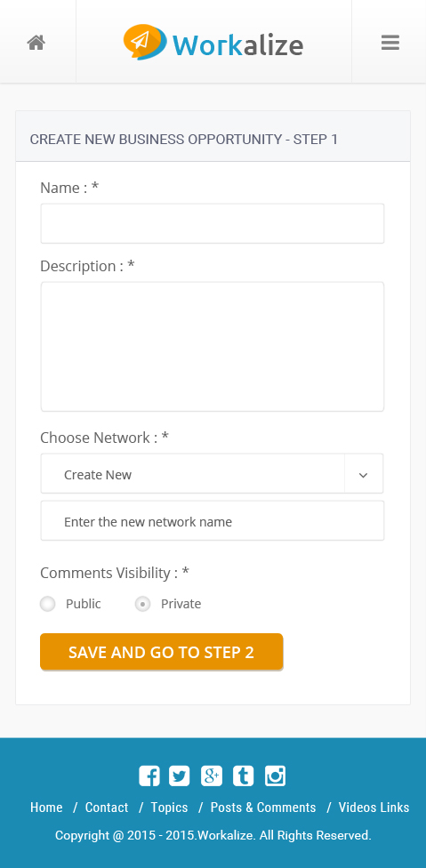Image resolution: width=426 pixels, height=868 pixels.
Task: Open Tumblr footer icon
Action: (x=244, y=776)
